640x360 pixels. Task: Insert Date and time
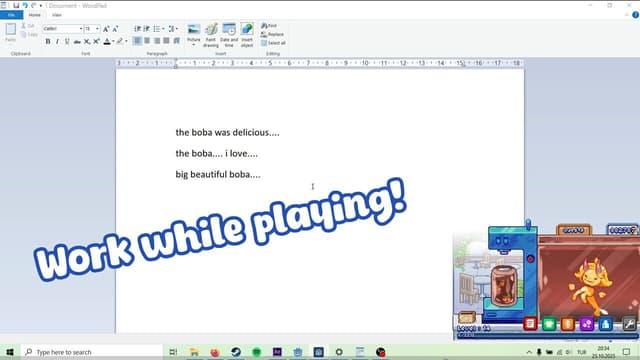pyautogui.click(x=229, y=35)
